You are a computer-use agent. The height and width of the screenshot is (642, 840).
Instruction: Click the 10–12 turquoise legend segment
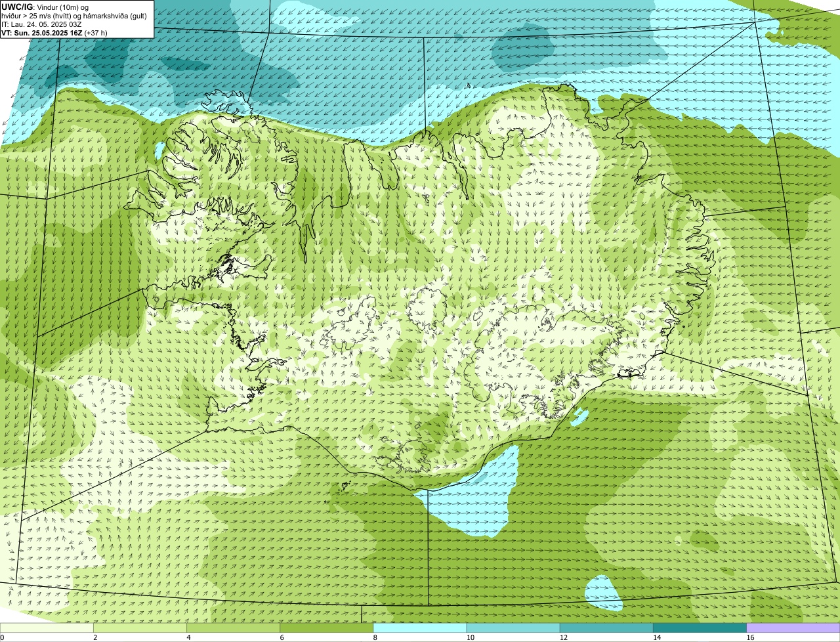pyautogui.click(x=513, y=628)
